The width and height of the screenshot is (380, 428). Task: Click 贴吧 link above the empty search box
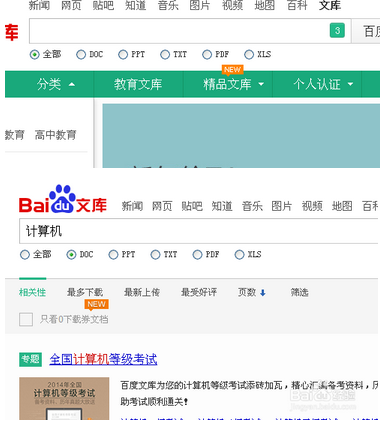pos(103,5)
